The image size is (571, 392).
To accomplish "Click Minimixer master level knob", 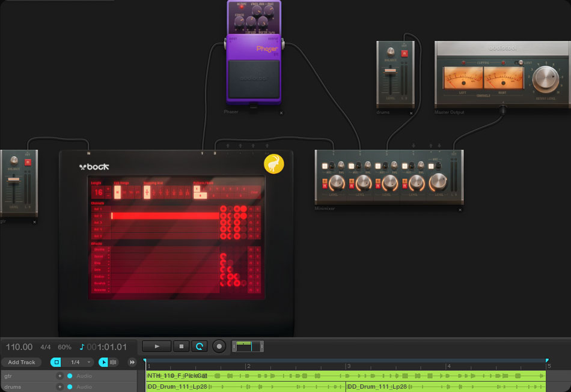I will 438,182.
